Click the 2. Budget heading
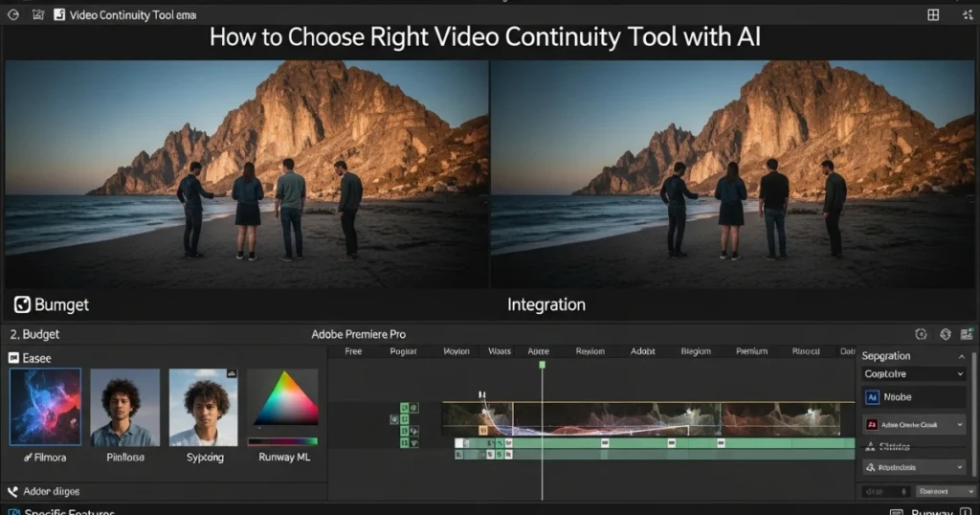 point(34,334)
